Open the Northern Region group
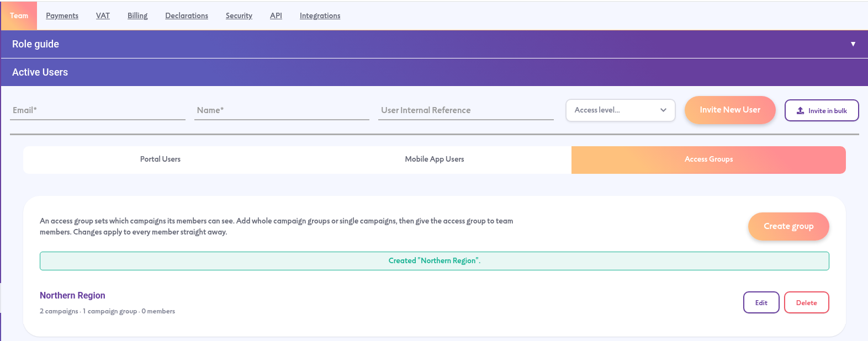 click(72, 296)
